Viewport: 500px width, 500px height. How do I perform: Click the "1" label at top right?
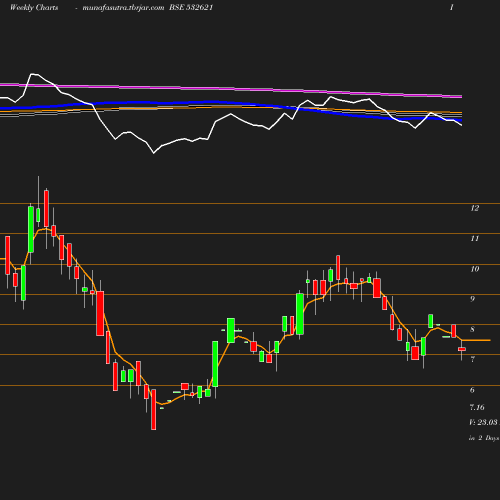tap(452, 7)
